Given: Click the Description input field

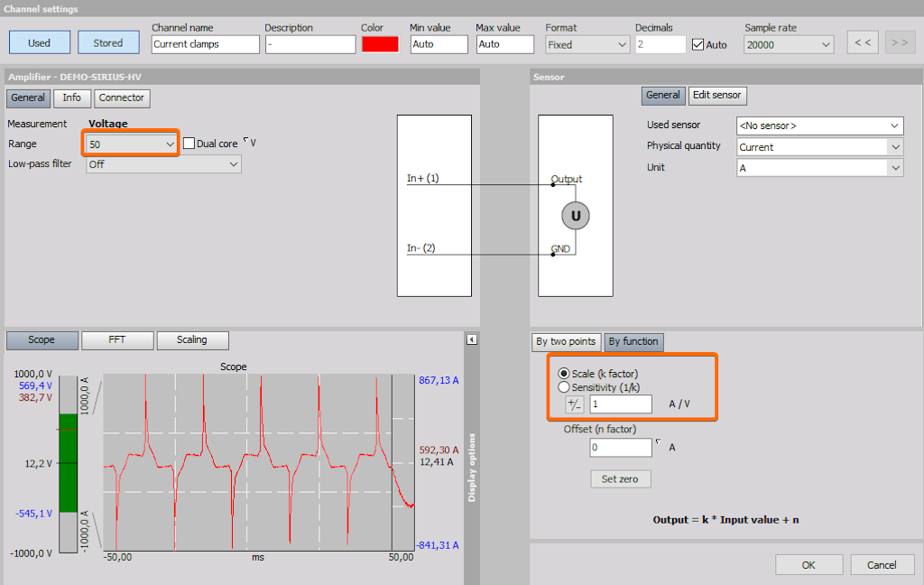Looking at the screenshot, I should pyautogui.click(x=310, y=44).
